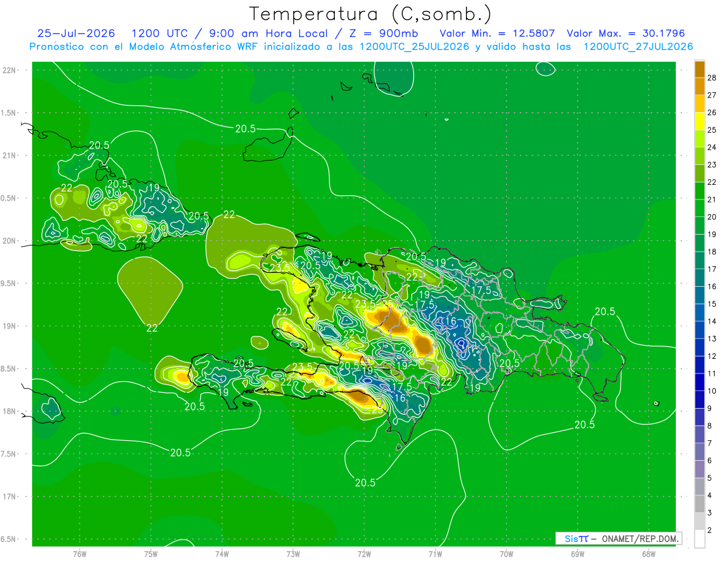Click latitude axis label "21N"
Screen dimensions: 728x562
(x=9, y=155)
